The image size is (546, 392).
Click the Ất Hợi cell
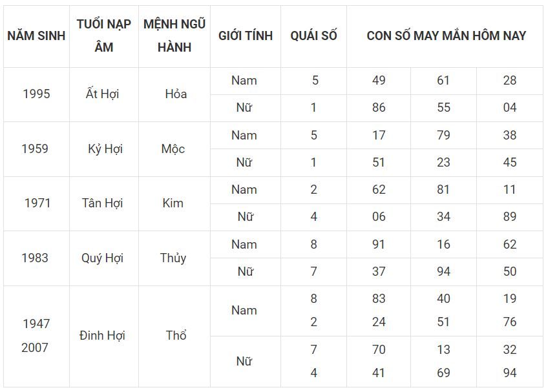pos(102,94)
